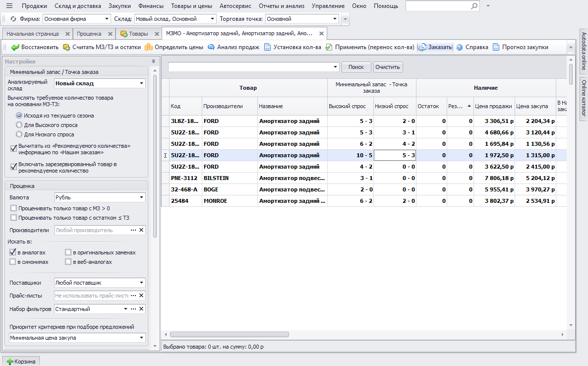Click the Заказать toolbar icon
This screenshot has height=366, width=588.
422,47
